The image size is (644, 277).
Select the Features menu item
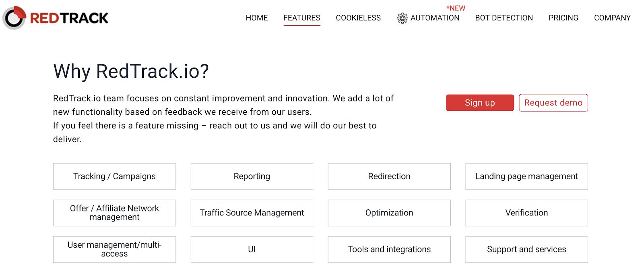tap(302, 18)
